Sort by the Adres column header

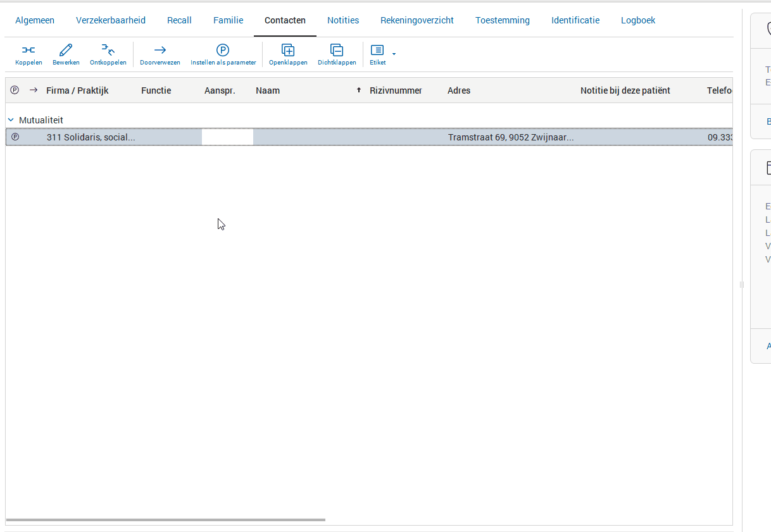(x=459, y=90)
